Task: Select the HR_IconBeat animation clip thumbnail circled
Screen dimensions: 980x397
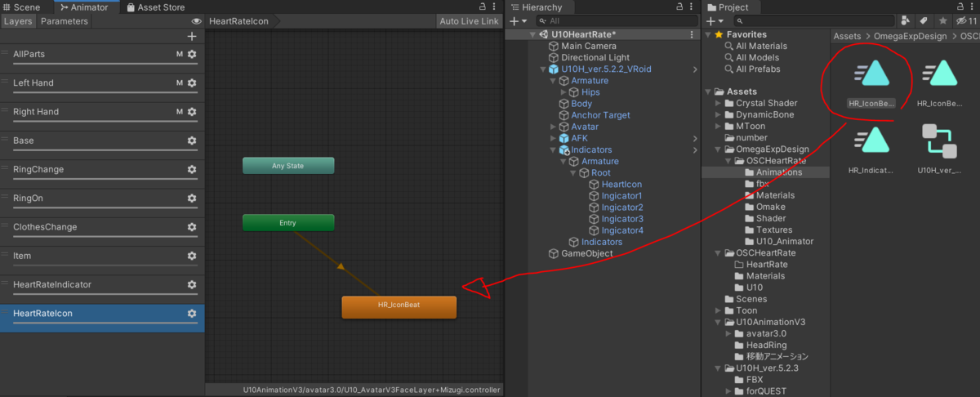Action: pyautogui.click(x=872, y=73)
